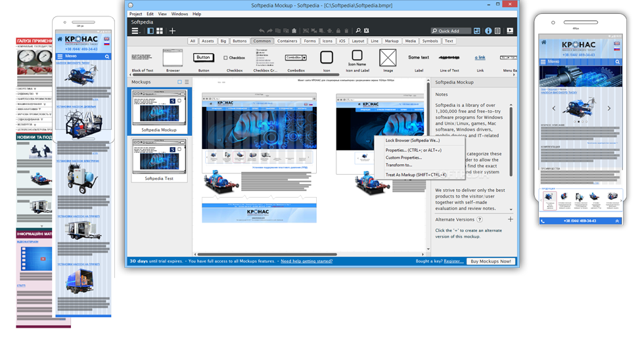Image resolution: width=644 pixels, height=348 pixels.
Task: Open the Project menu
Action: 135,14
